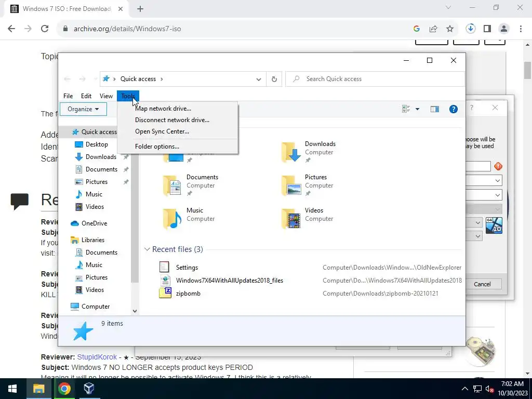532x399 pixels.
Task: Go back in Chrome
Action: (x=11, y=29)
